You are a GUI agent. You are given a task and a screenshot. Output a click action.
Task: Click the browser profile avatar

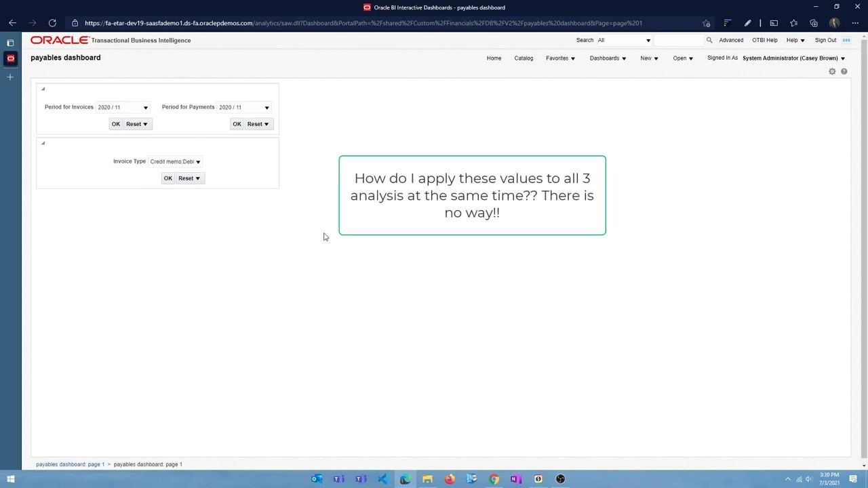tap(835, 23)
